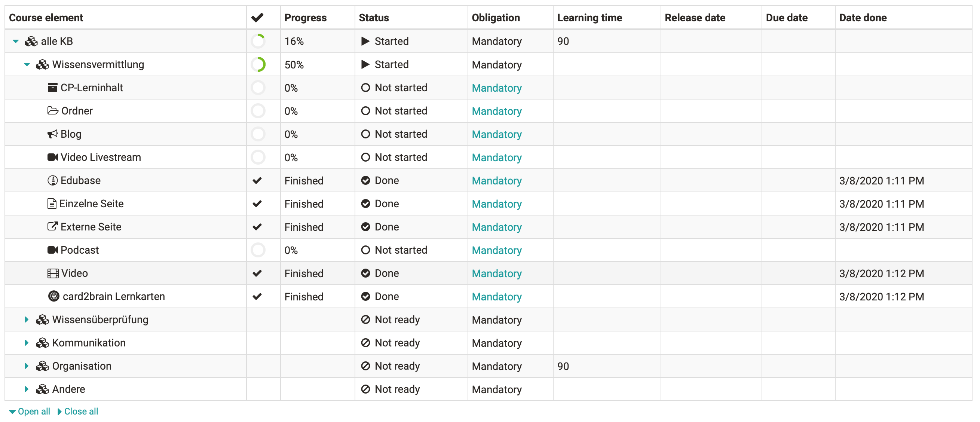Click the Mandatory link for Podcast
Screen dimensions: 980x422
click(x=496, y=250)
